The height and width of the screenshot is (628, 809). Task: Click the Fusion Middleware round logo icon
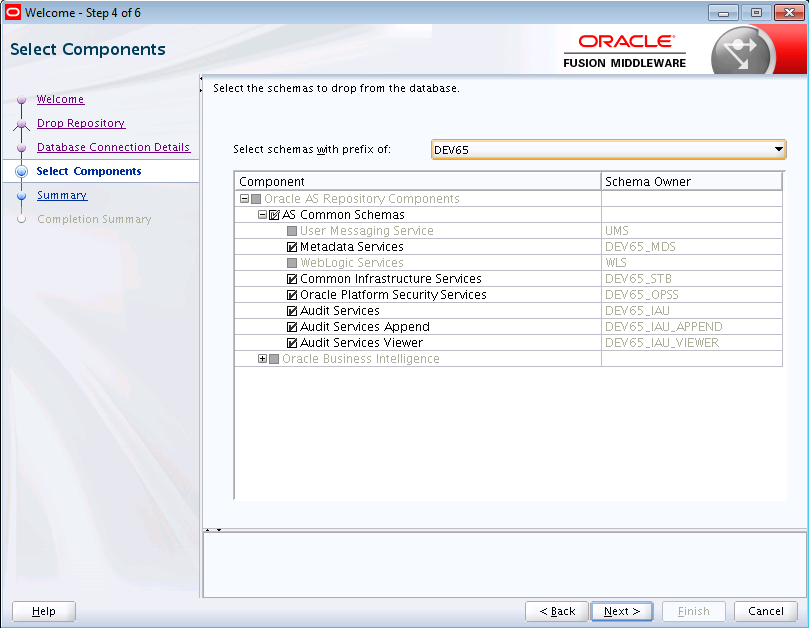tap(743, 53)
